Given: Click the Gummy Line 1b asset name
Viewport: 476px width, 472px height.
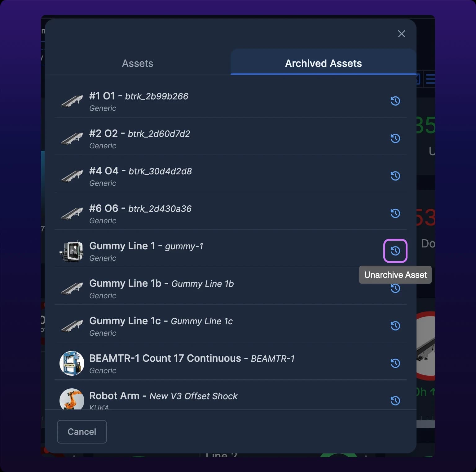Looking at the screenshot, I should coord(125,283).
